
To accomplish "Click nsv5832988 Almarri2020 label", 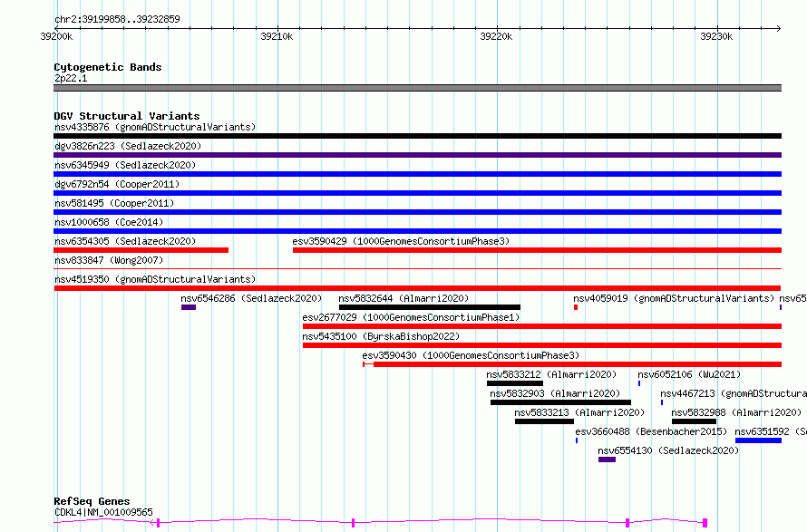I will point(736,412).
